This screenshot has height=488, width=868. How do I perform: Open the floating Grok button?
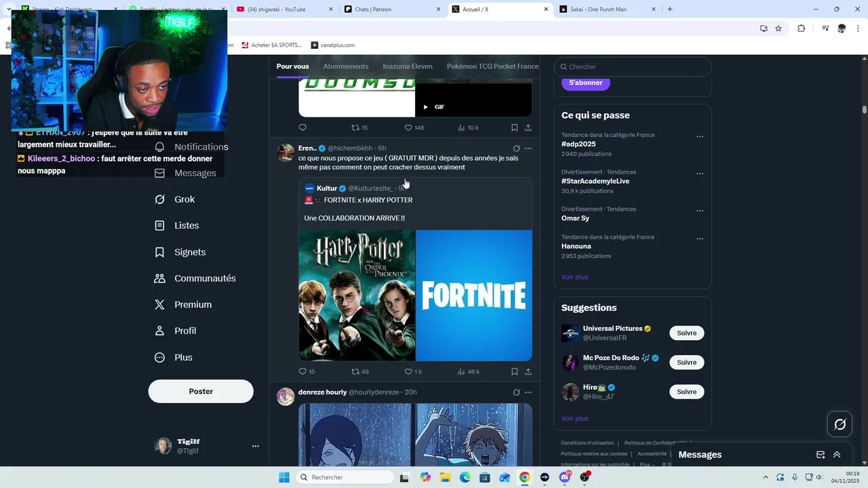point(840,424)
